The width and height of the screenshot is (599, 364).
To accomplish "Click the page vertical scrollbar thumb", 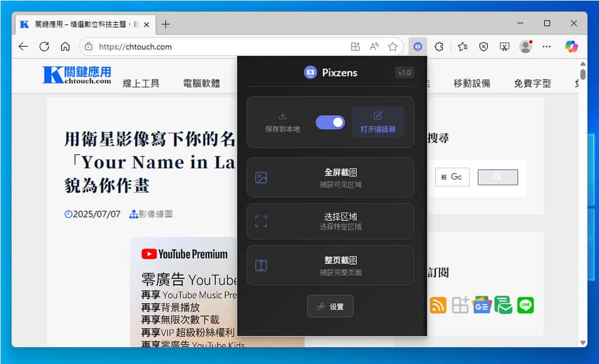I will [583, 74].
